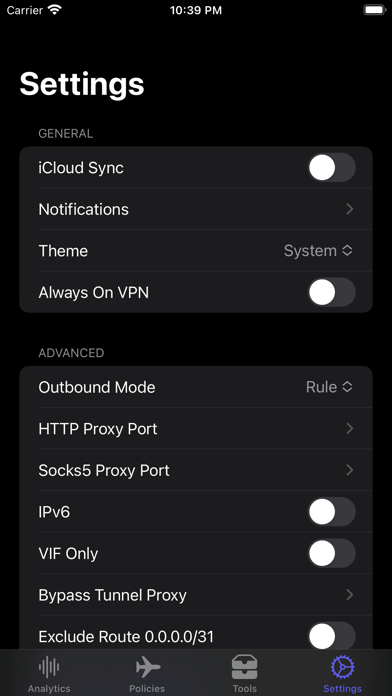Tap the Settings page title
This screenshot has height=696, width=392.
click(82, 84)
